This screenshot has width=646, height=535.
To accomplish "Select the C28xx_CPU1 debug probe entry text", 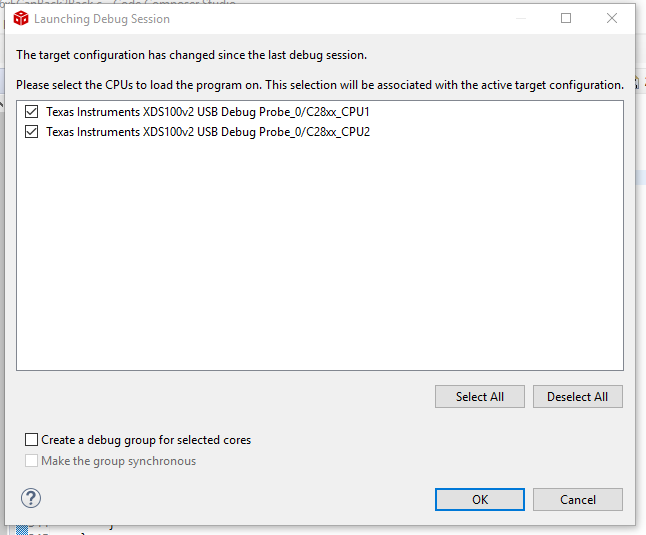I will (208, 111).
